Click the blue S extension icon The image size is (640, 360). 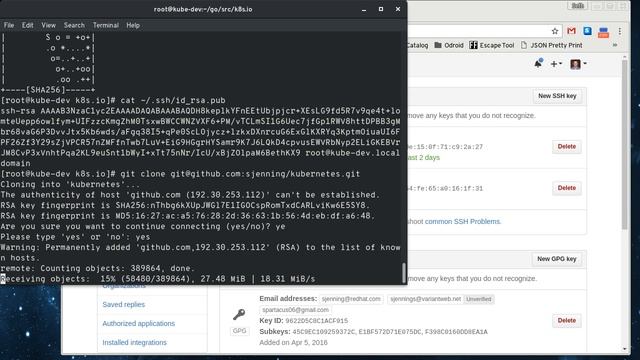tap(587, 31)
